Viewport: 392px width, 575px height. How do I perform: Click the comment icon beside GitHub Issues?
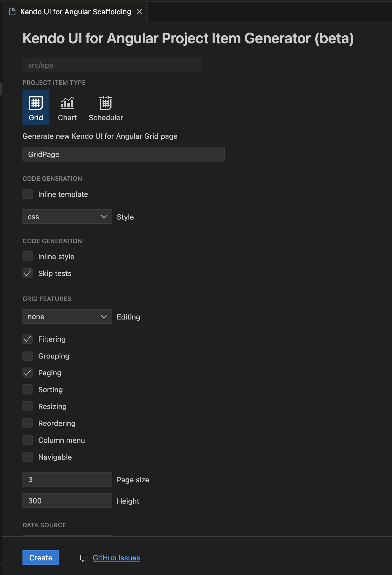click(84, 558)
